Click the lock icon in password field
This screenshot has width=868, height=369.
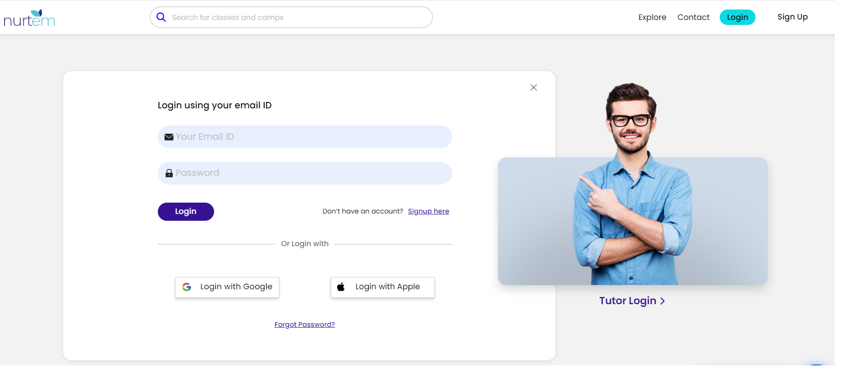tap(168, 173)
